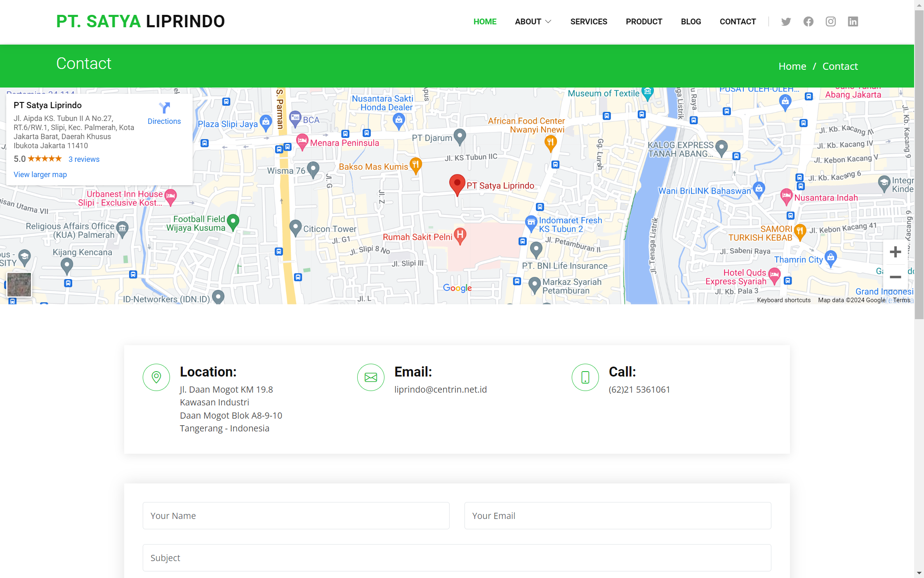
Task: Click the map Directions icon
Action: pyautogui.click(x=164, y=108)
